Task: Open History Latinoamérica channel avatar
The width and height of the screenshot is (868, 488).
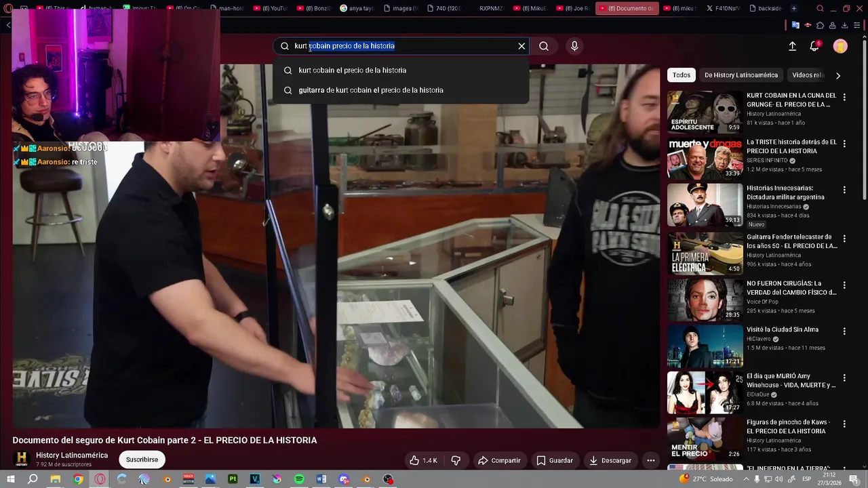Action: [x=22, y=459]
